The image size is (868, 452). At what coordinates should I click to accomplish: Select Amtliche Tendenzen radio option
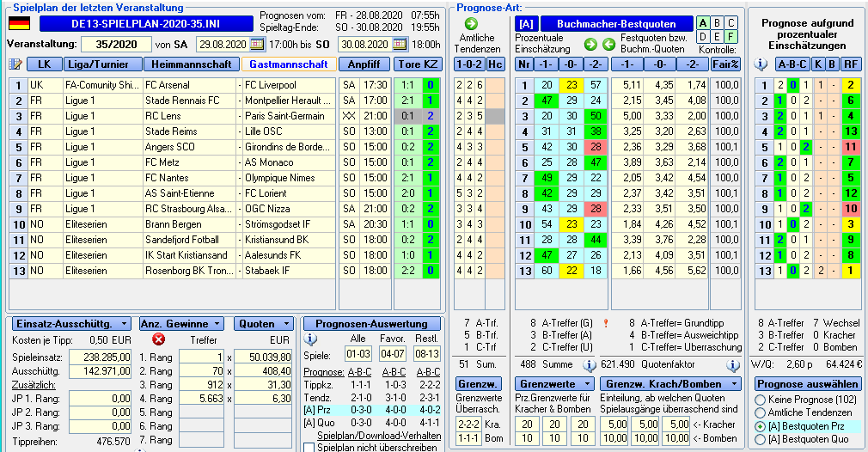761,412
